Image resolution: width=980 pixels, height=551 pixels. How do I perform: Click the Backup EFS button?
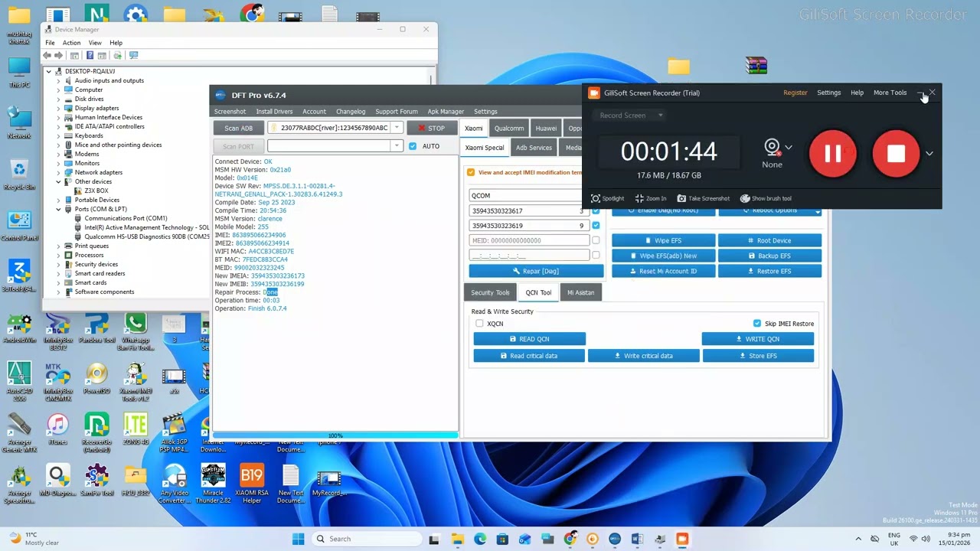pos(769,256)
